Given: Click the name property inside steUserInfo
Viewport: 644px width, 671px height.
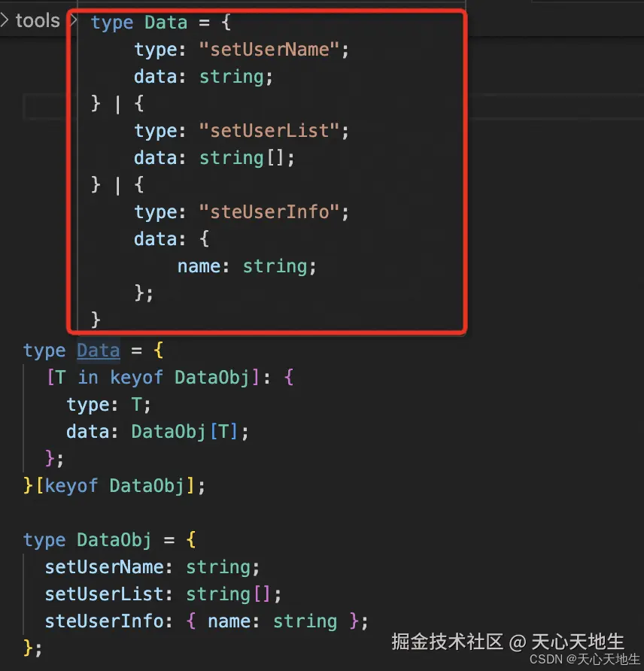Looking at the screenshot, I should pyautogui.click(x=198, y=266).
